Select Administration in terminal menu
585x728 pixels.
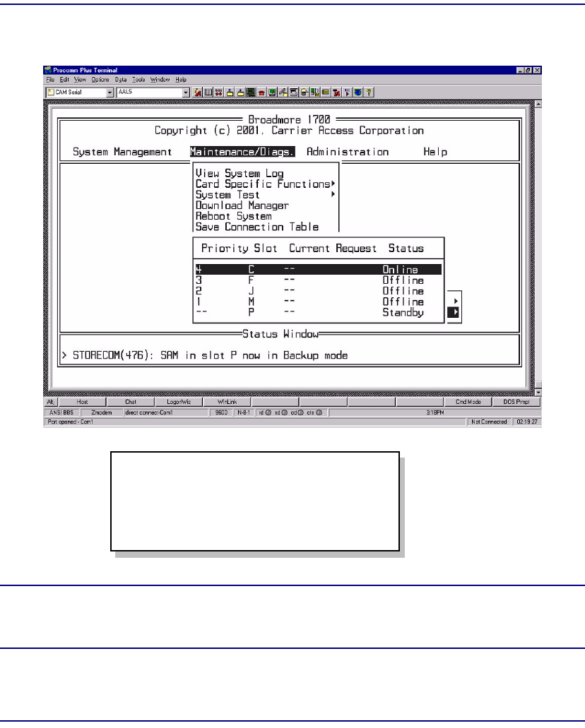[x=348, y=152]
